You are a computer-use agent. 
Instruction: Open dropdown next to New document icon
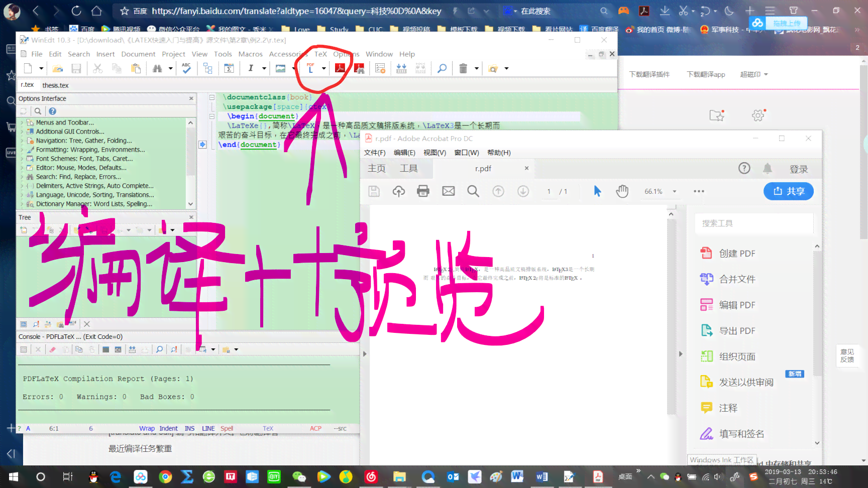click(41, 68)
